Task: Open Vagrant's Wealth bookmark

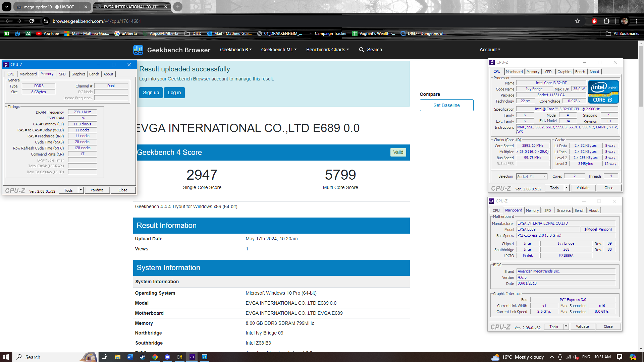Action: pyautogui.click(x=374, y=34)
